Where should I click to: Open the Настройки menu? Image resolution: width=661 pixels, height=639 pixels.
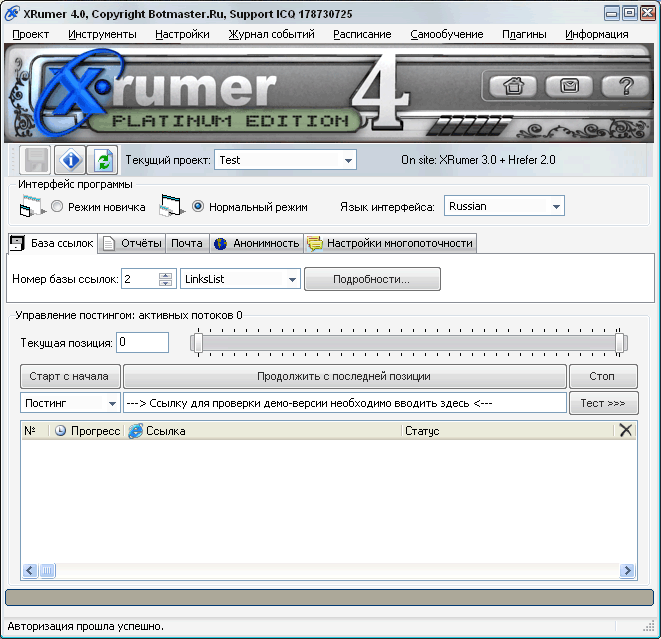pyautogui.click(x=183, y=35)
